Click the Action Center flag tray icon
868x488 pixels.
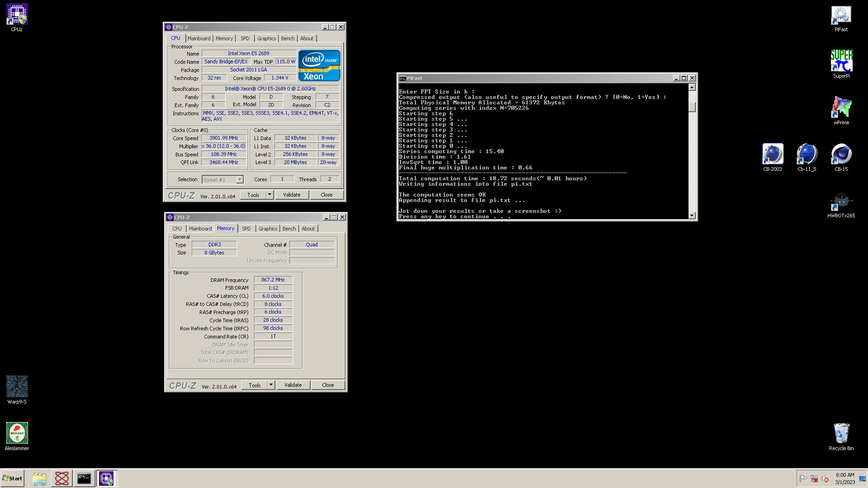803,479
